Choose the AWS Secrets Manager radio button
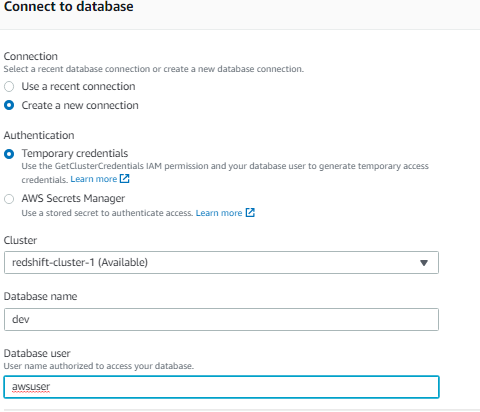Image resolution: width=480 pixels, height=412 pixels. (9, 199)
